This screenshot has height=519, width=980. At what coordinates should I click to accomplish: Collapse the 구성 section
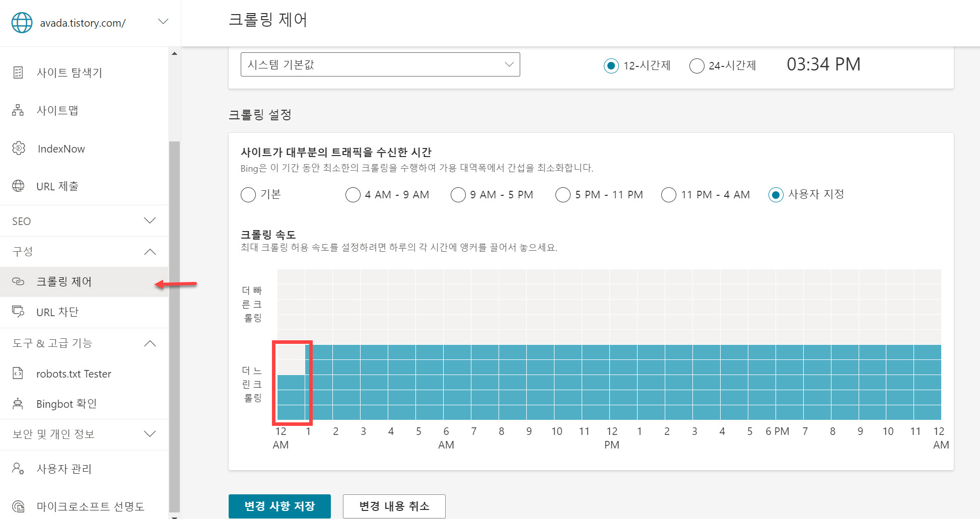150,252
